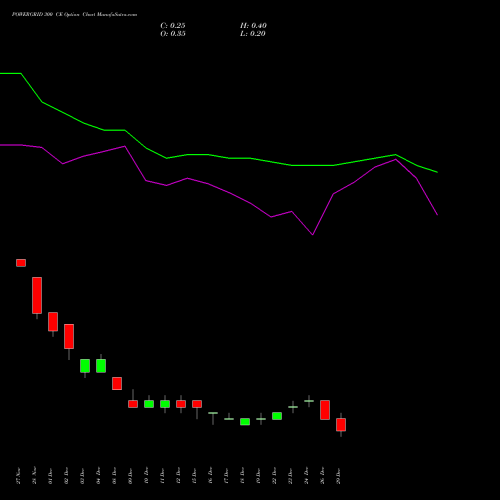Select the red candle above 02 Dec
Image resolution: width=500 pixels, height=500 pixels.
69,336
